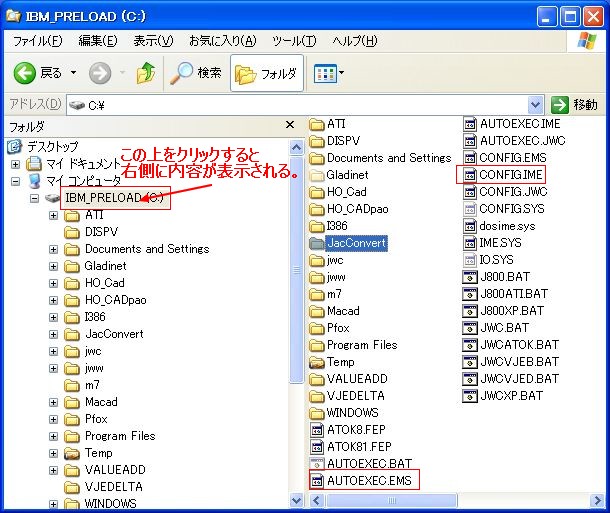Click folder tree scrollbar down arrow
This screenshot has width=610, height=513.
click(x=296, y=500)
